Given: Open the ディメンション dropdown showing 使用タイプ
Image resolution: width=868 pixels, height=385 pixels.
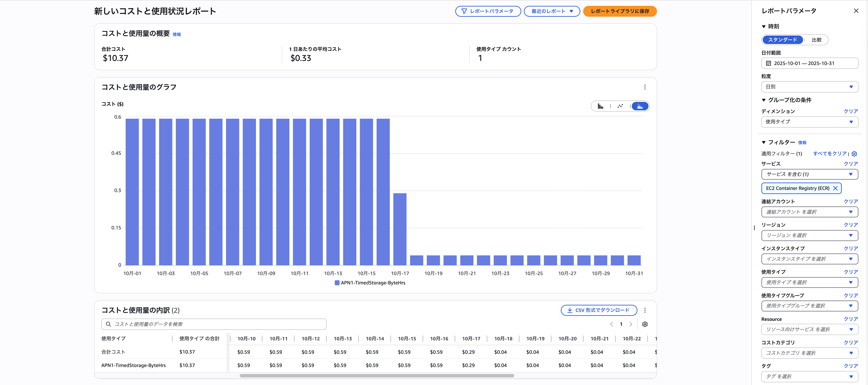Looking at the screenshot, I should coord(809,122).
